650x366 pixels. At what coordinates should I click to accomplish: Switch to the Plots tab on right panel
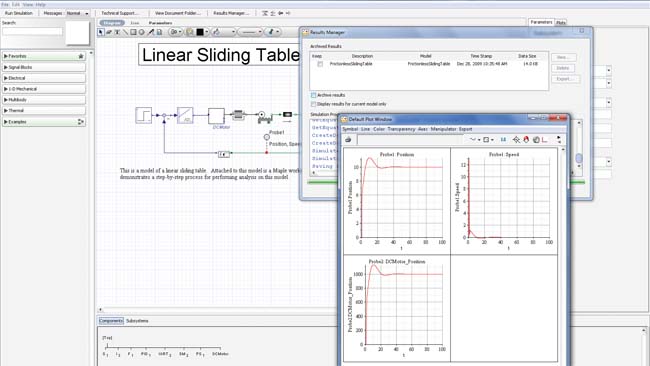[560, 23]
